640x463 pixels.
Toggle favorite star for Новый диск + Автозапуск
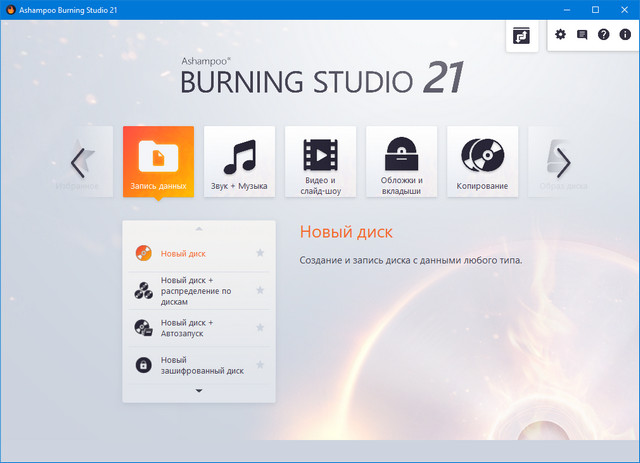click(x=260, y=327)
